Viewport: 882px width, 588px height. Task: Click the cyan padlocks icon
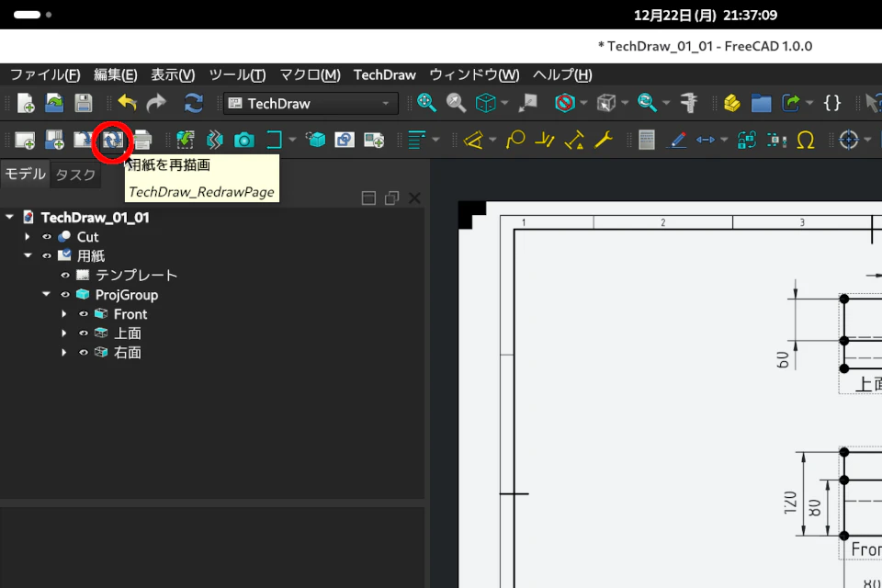pos(746,140)
